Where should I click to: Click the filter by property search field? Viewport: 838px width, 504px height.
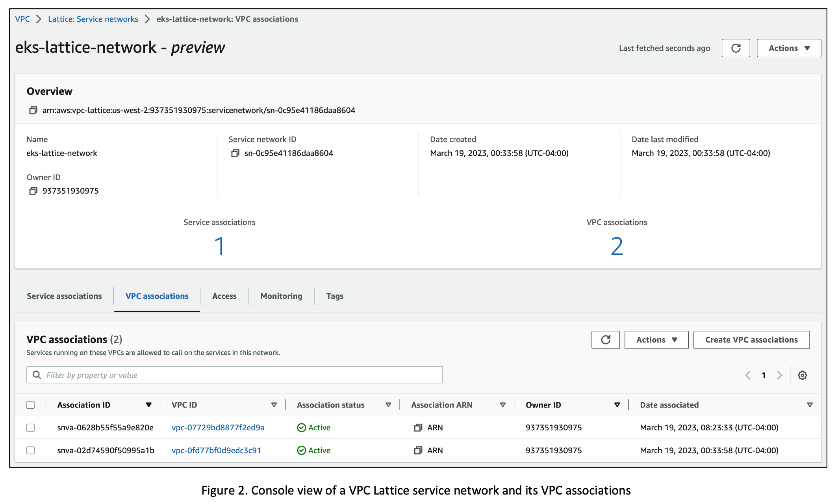(234, 374)
